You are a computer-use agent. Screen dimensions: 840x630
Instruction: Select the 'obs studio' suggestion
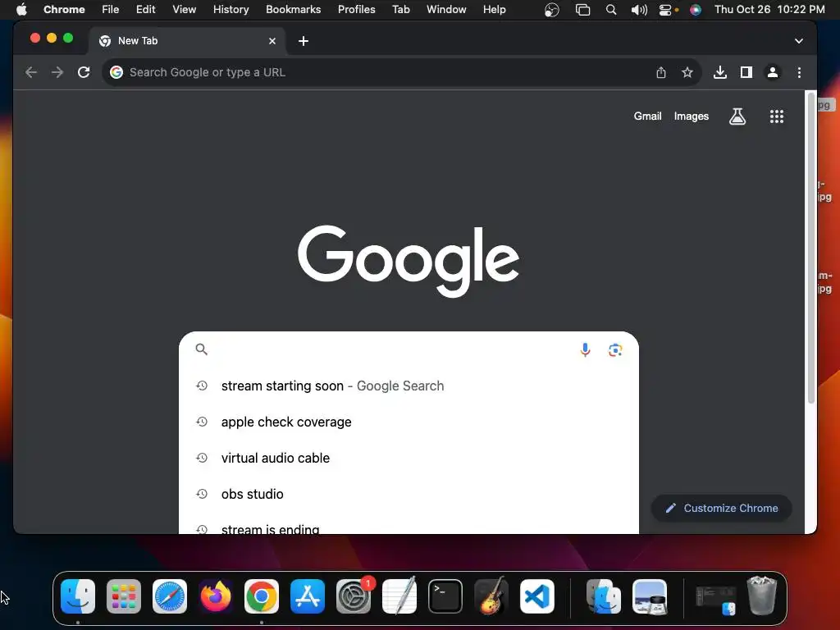[x=409, y=494]
